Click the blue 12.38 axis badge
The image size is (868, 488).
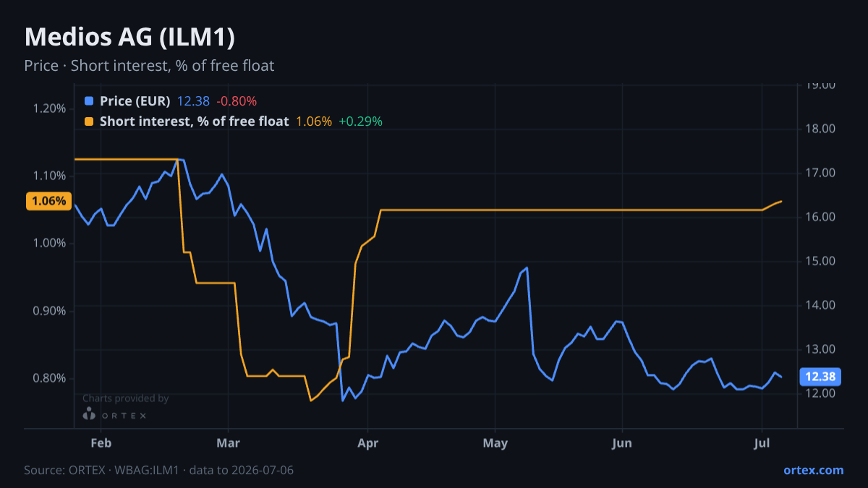(820, 377)
